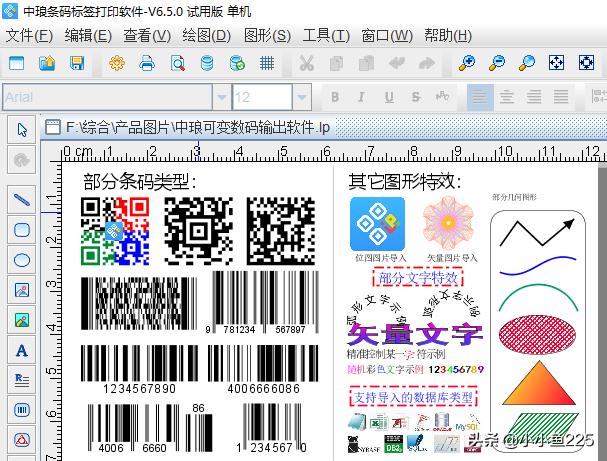
Task: Click the colorful QR code on canvas
Action: tap(115, 231)
